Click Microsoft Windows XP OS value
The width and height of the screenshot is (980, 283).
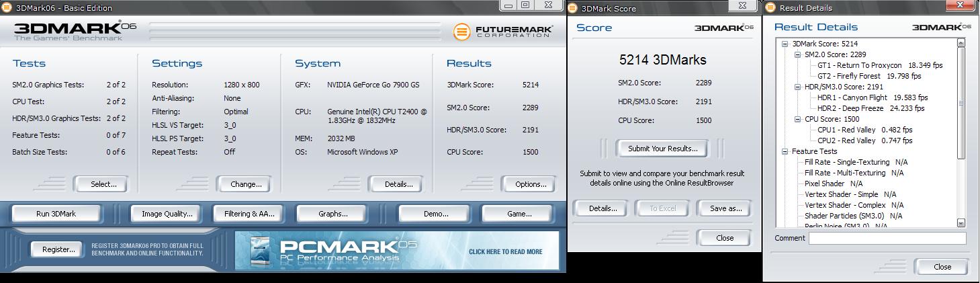[x=362, y=152]
